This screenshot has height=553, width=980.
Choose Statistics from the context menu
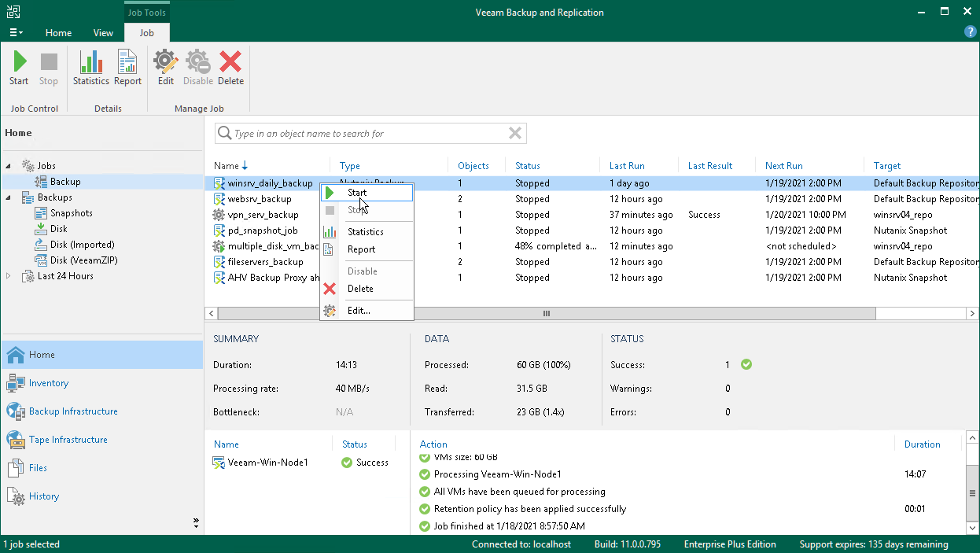pos(367,232)
